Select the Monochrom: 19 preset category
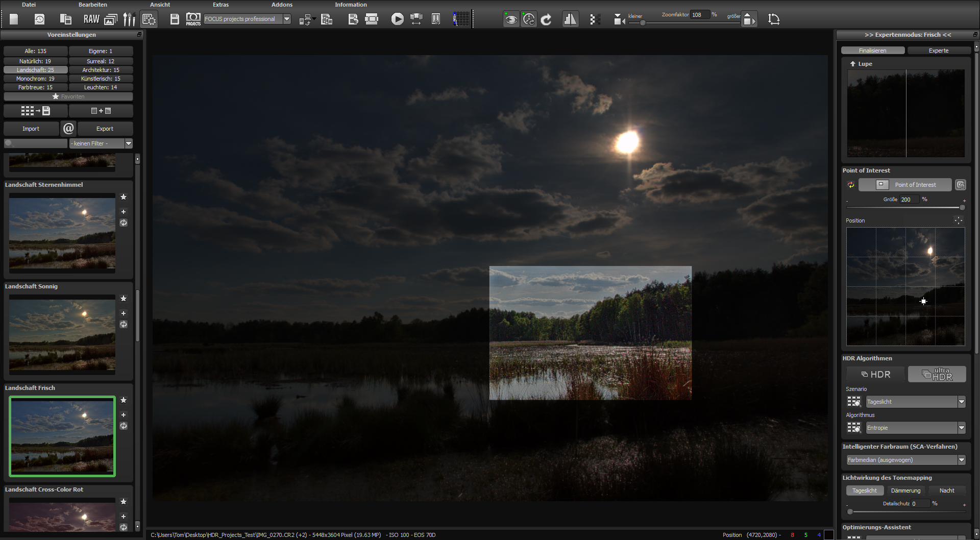Image resolution: width=980 pixels, height=540 pixels. click(35, 79)
